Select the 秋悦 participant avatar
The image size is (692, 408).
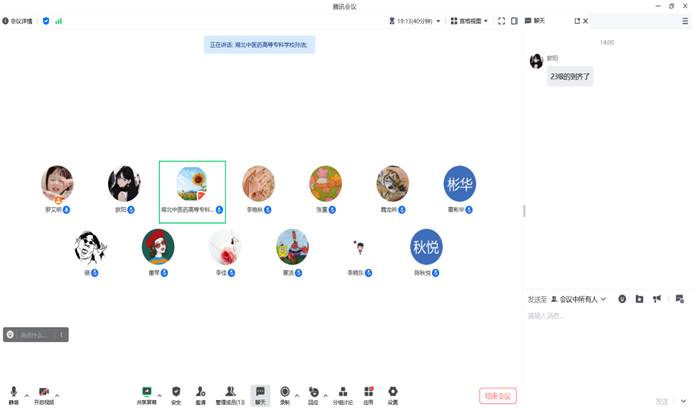426,246
